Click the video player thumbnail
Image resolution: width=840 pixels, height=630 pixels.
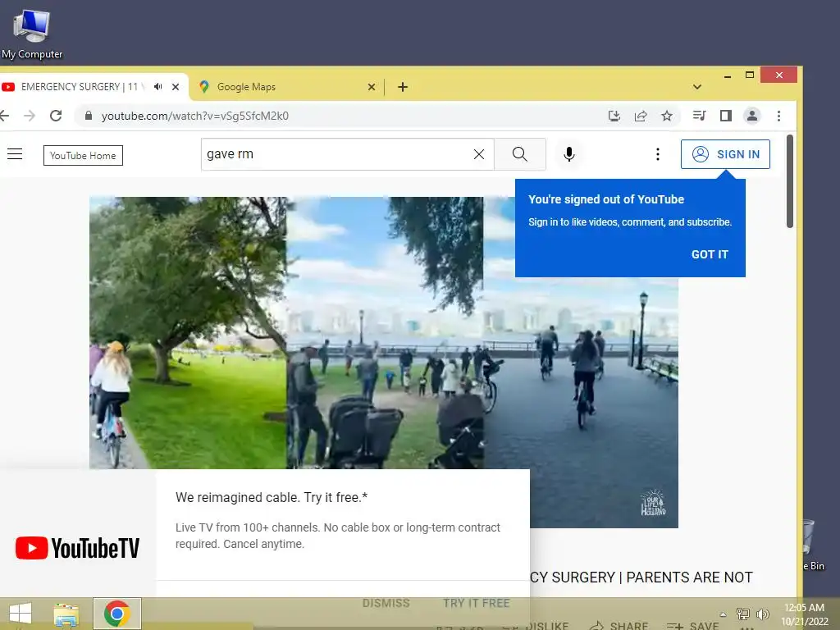(x=384, y=362)
